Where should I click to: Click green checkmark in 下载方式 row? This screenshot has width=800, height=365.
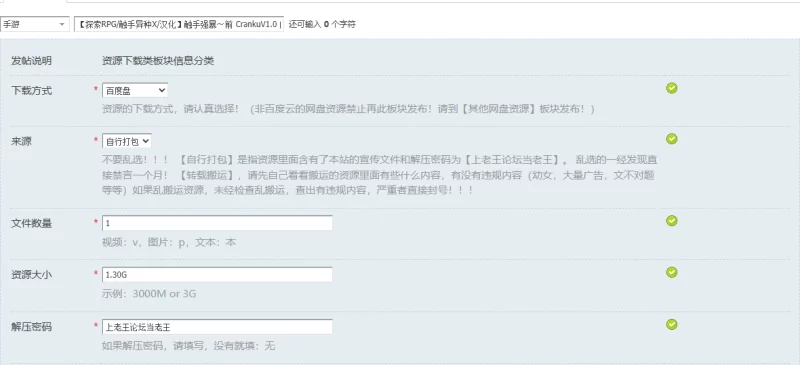(x=671, y=88)
